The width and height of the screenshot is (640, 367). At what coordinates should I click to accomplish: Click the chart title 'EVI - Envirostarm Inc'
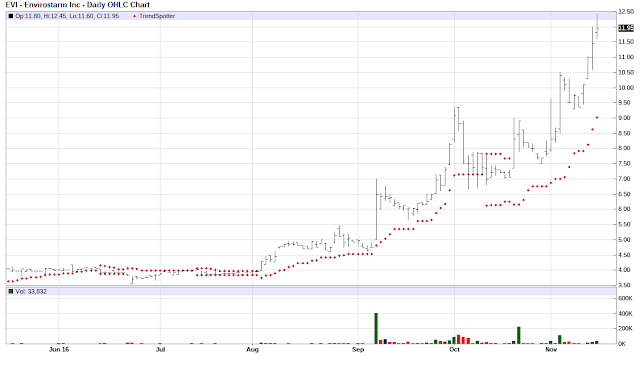pos(42,5)
